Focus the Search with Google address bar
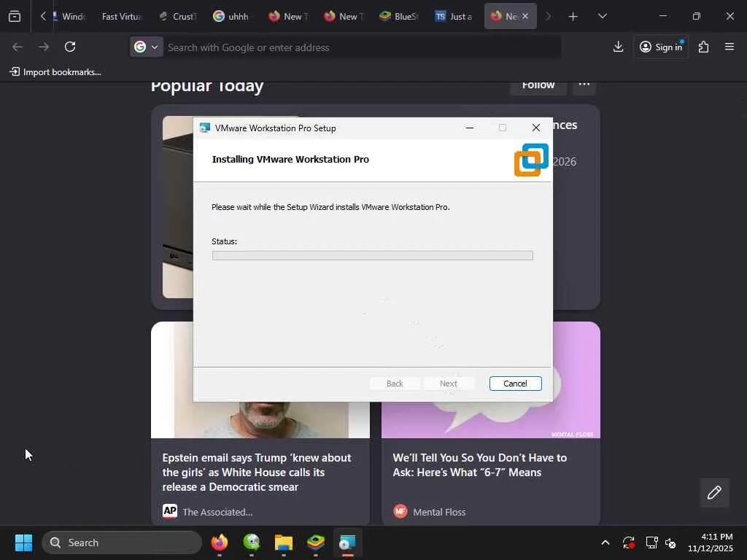The height and width of the screenshot is (560, 747). tap(362, 47)
